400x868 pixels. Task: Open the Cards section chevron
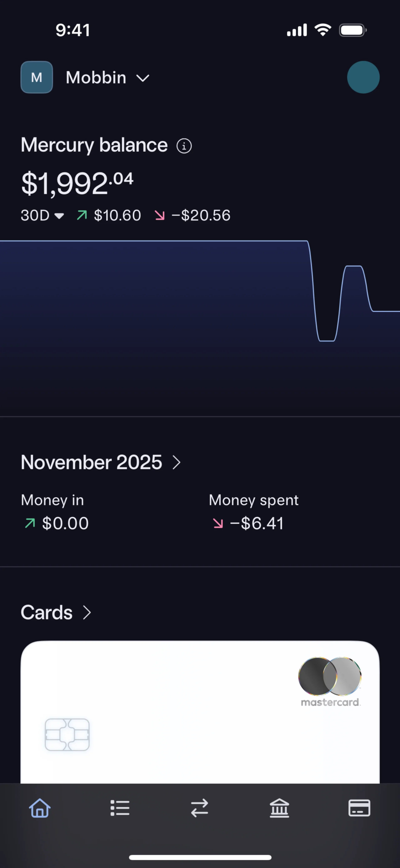(x=87, y=613)
